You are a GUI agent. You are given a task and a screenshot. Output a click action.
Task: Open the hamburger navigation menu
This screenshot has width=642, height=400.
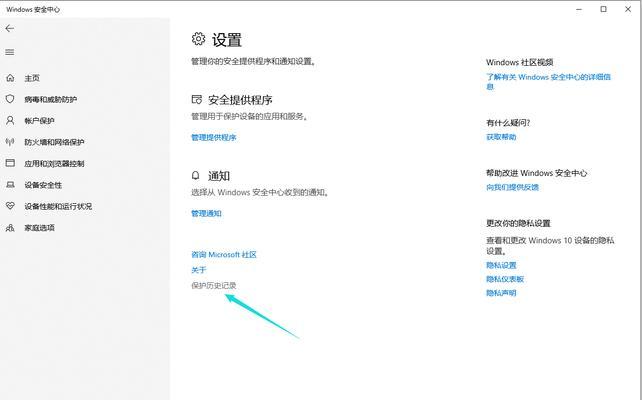[10, 52]
